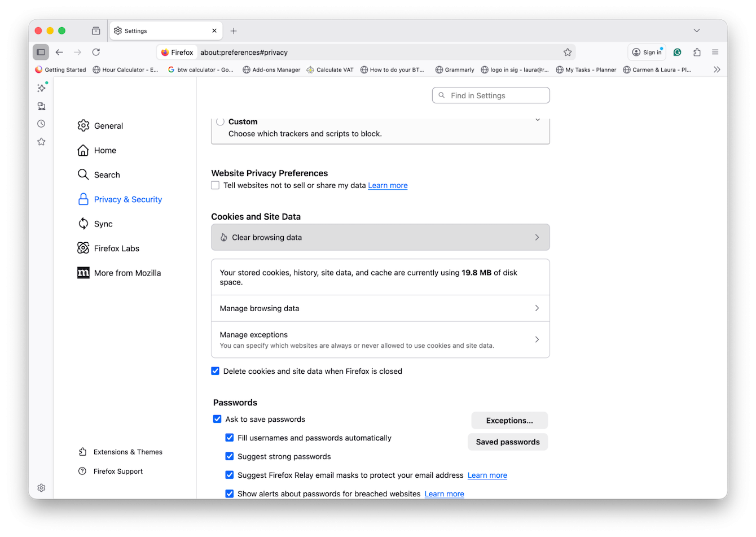Open the AI chatbot sidebar panel
Image resolution: width=756 pixels, height=537 pixels.
[41, 88]
